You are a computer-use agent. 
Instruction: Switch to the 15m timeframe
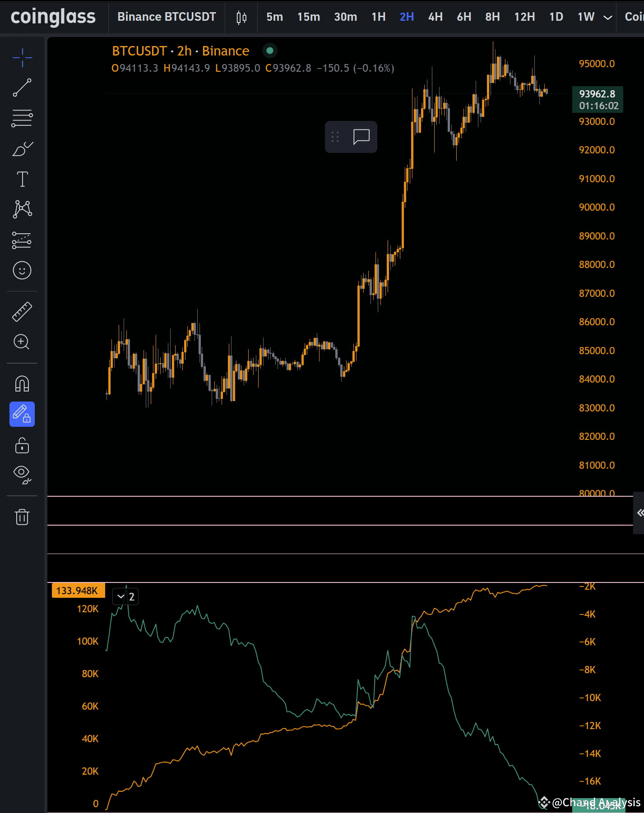pos(309,17)
